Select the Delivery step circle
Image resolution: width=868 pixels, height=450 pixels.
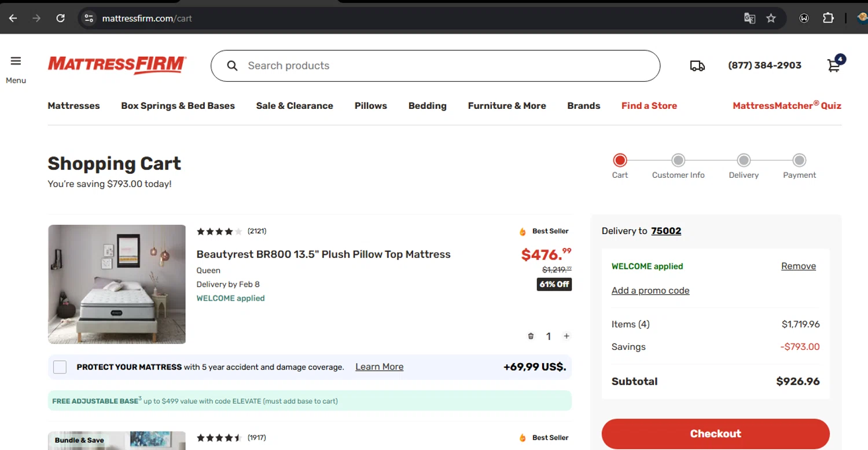click(x=744, y=160)
